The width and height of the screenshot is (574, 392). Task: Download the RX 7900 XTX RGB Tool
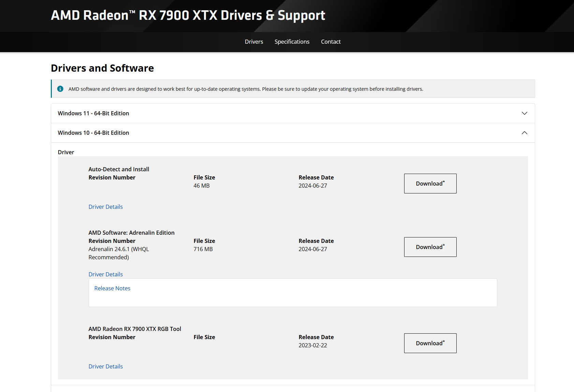pos(430,343)
